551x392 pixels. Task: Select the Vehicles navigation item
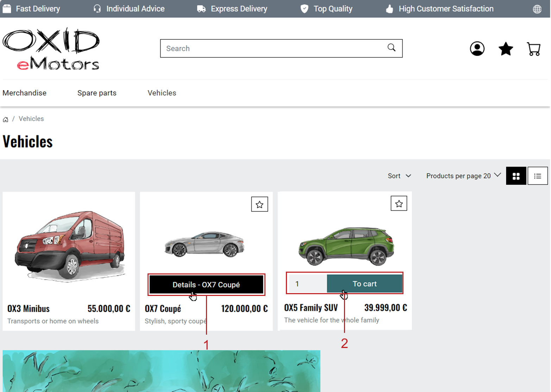tap(162, 93)
